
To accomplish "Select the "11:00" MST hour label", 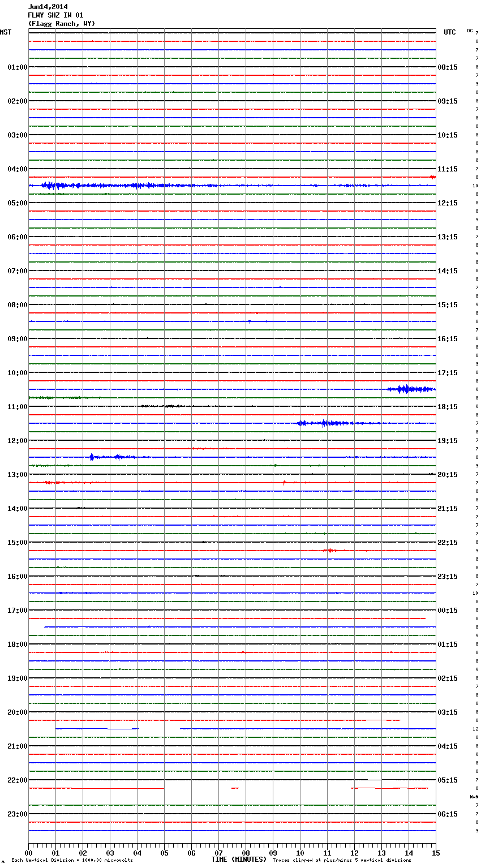I will click(x=17, y=407).
